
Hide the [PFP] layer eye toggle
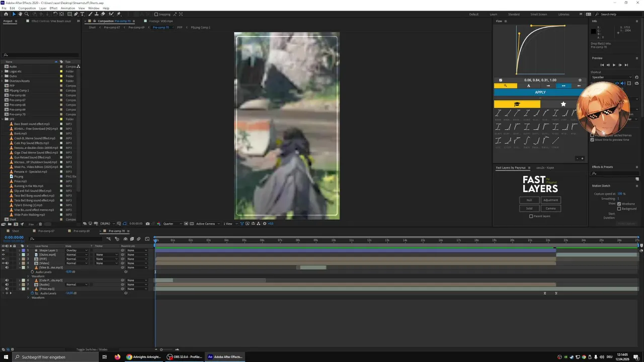coord(4,259)
